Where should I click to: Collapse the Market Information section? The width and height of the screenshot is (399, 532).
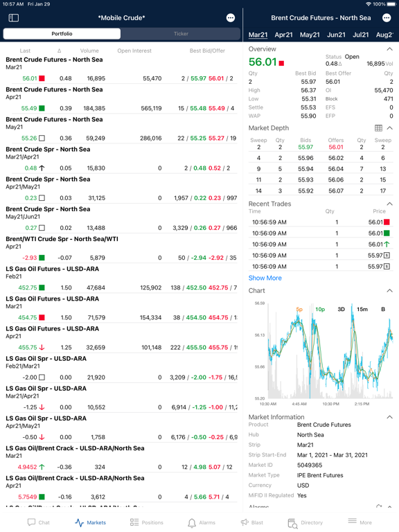(389, 417)
